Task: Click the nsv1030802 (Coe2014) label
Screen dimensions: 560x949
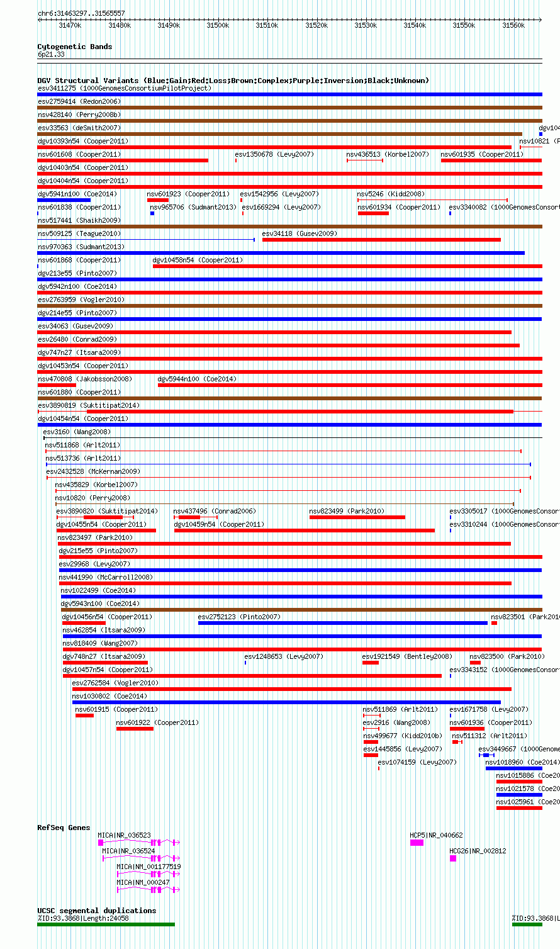Action: tap(109, 697)
